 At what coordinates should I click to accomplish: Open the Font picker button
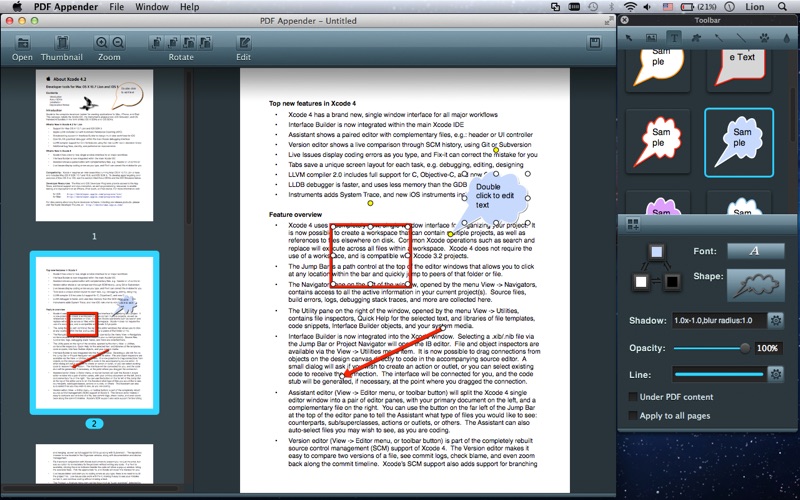click(756, 251)
